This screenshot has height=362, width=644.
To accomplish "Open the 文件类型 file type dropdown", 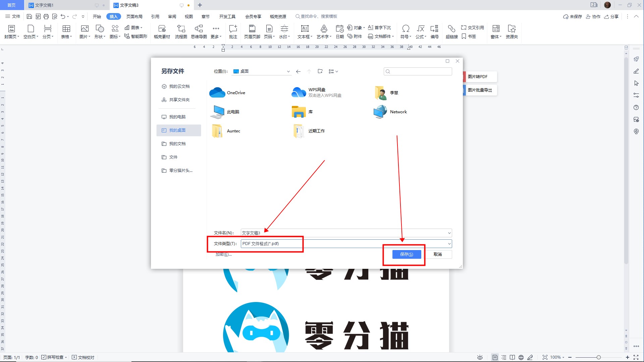I will pos(449,244).
